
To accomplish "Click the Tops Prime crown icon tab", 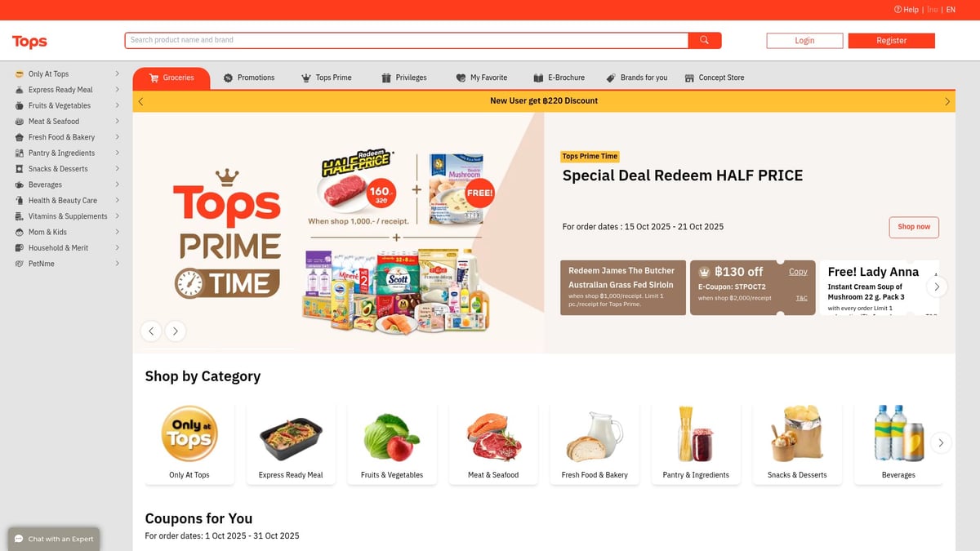I will pyautogui.click(x=306, y=78).
